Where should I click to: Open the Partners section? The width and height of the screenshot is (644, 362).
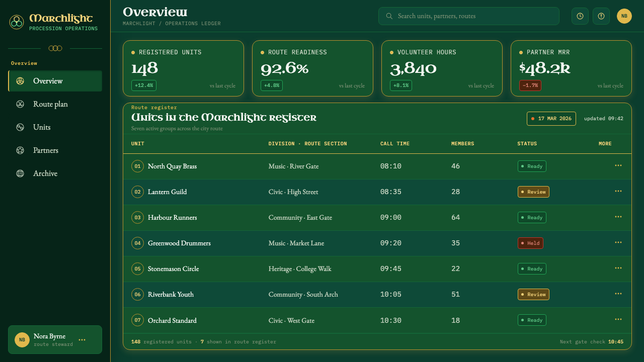55,150
